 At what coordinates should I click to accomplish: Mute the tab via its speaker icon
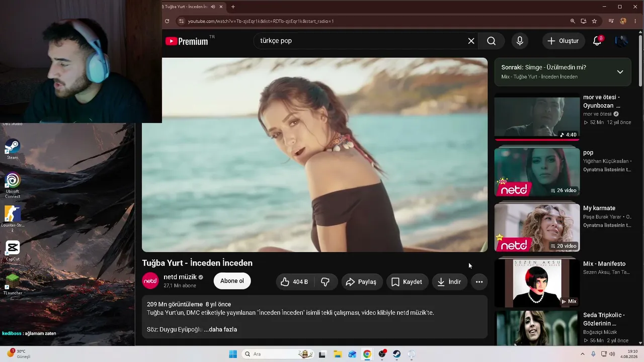[213, 7]
